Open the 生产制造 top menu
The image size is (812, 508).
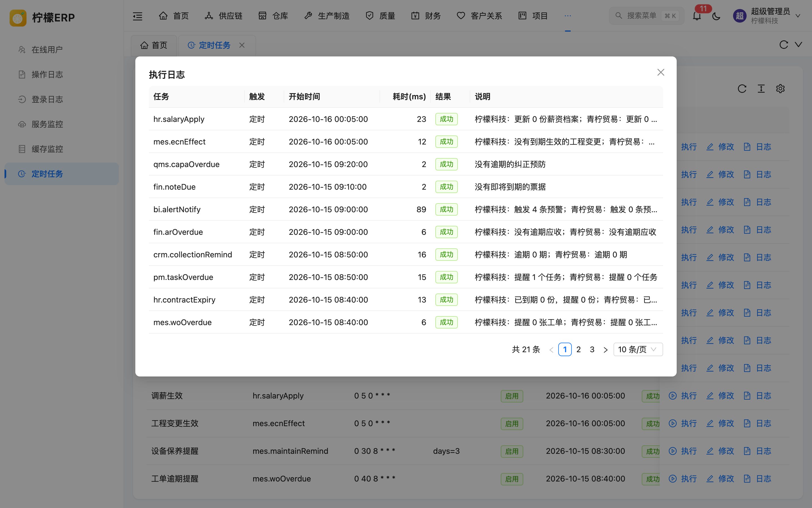(x=327, y=16)
